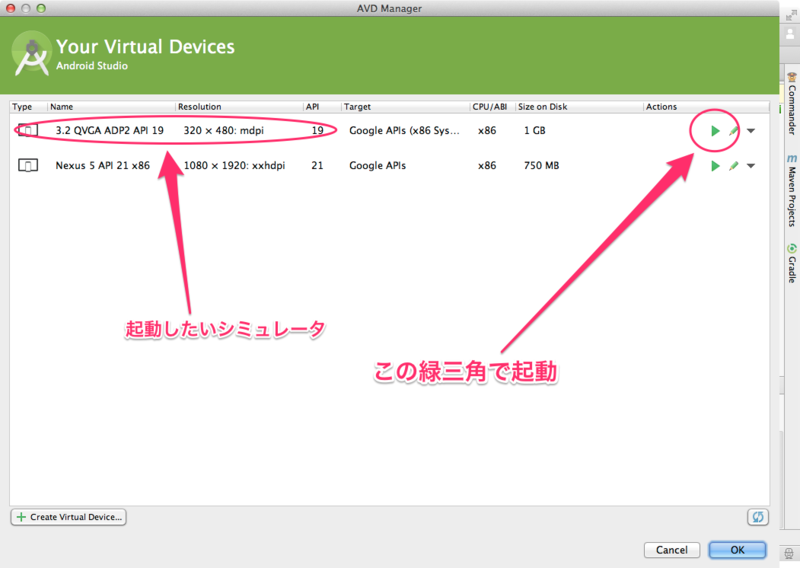This screenshot has height=568, width=800.
Task: Click API value 21 in Nexus 5 row
Action: point(317,165)
